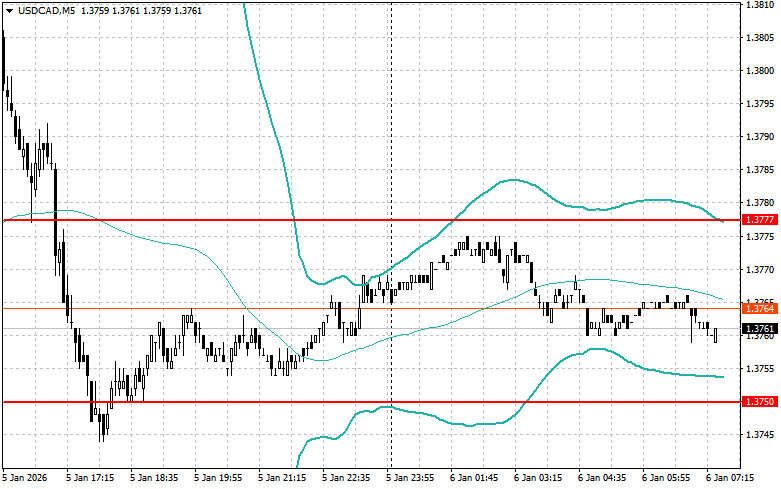Viewport: 781px width, 489px height.
Task: Click the 6 Jan 01:45 time label
Action: pyautogui.click(x=474, y=478)
